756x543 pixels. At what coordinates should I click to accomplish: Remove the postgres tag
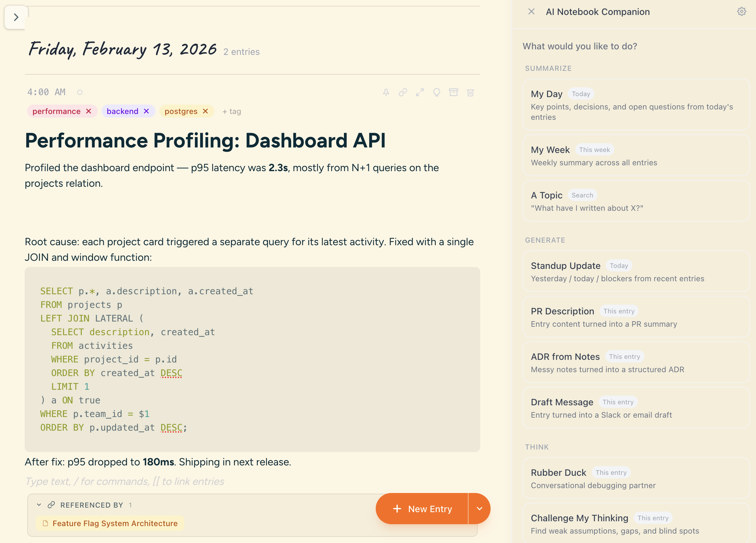[205, 111]
